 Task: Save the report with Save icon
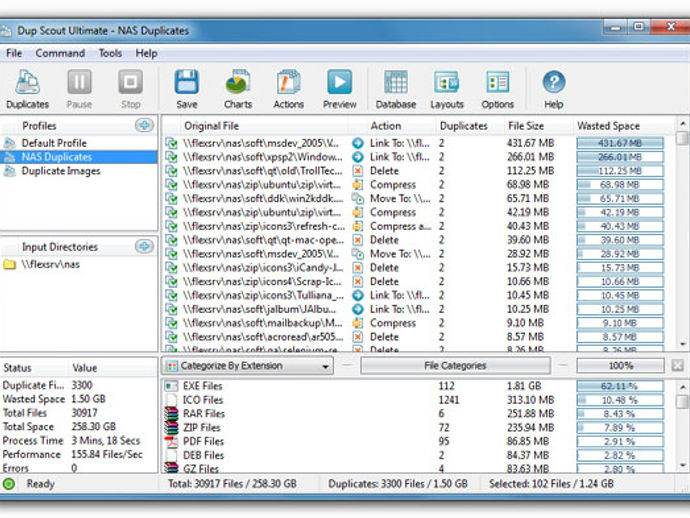pyautogui.click(x=187, y=82)
